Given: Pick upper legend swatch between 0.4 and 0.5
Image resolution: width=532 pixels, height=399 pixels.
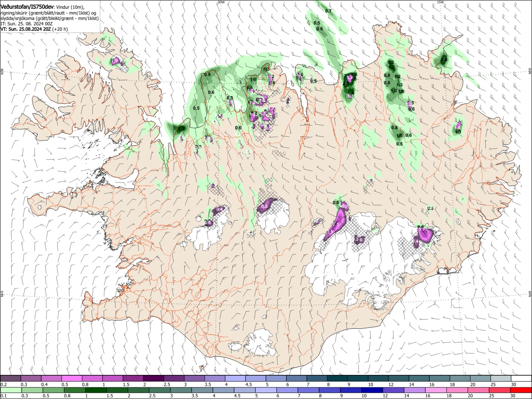Looking at the screenshot, I should click(51, 378).
